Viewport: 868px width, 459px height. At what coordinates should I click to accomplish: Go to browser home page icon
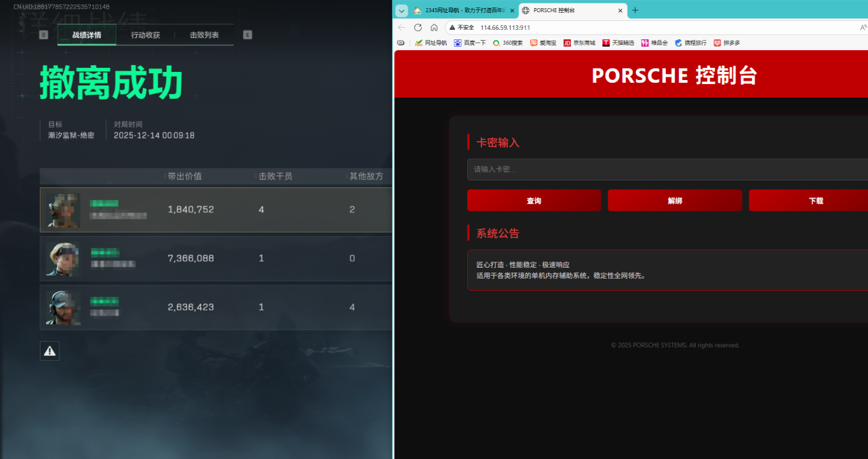[x=434, y=28]
